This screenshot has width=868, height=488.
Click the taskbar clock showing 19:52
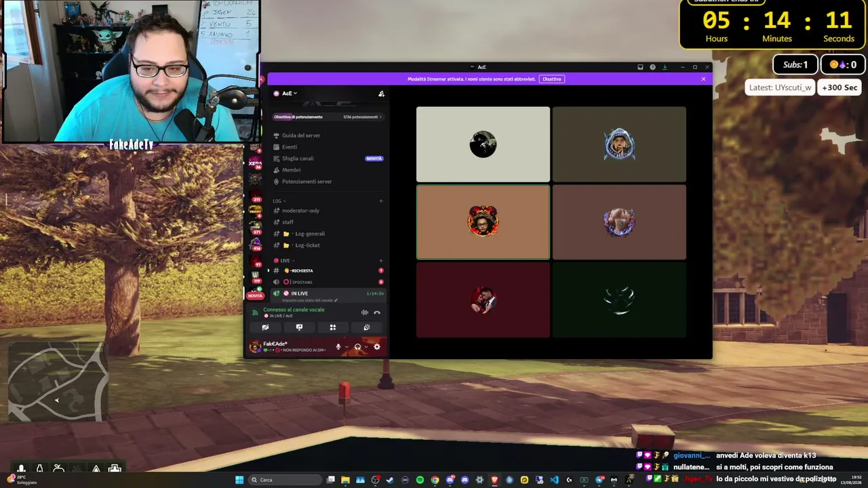(x=852, y=480)
